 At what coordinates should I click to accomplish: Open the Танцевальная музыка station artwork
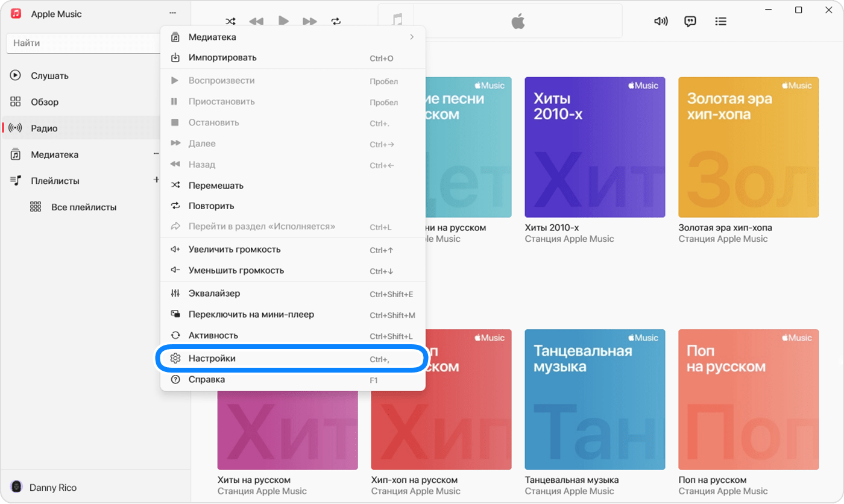[595, 399]
